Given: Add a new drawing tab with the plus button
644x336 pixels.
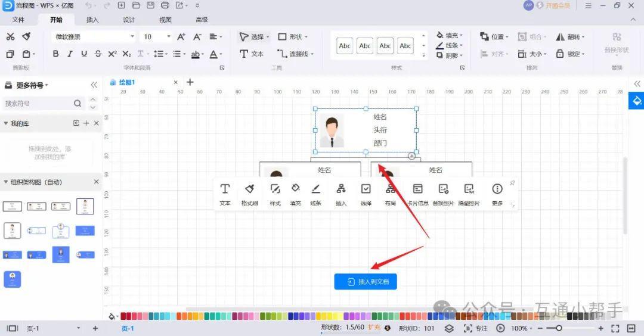Looking at the screenshot, I should (190, 82).
